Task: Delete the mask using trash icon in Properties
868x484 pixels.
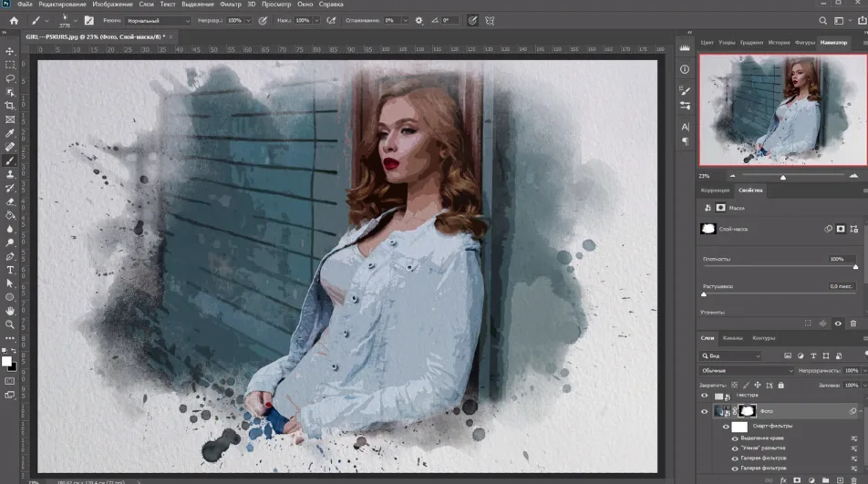Action: tap(852, 323)
